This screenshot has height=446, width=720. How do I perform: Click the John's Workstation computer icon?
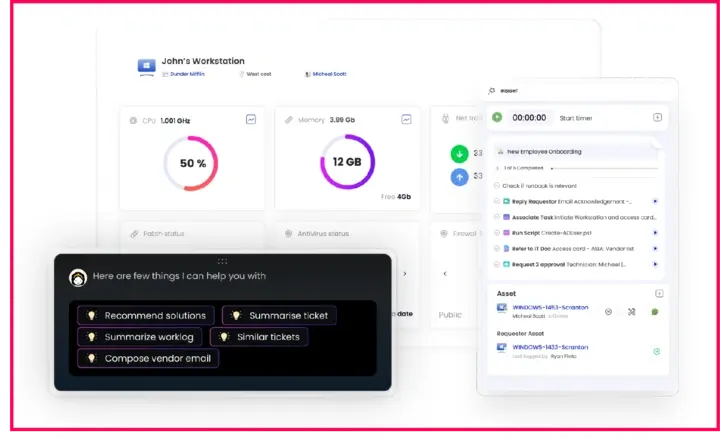[x=146, y=66]
